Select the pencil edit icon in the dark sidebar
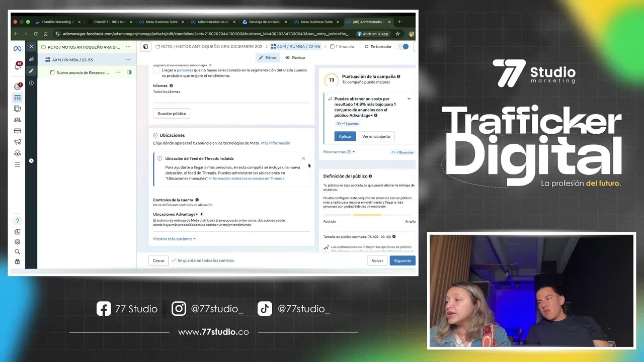 click(31, 71)
